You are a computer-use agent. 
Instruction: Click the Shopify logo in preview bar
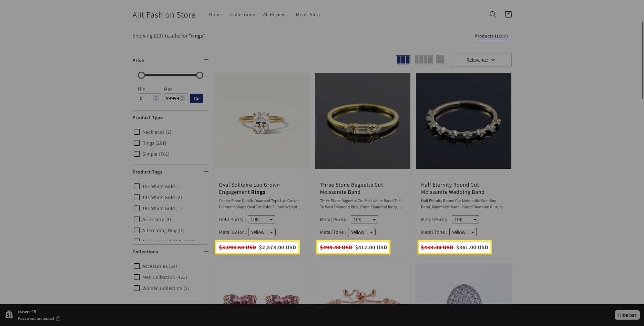[9, 315]
